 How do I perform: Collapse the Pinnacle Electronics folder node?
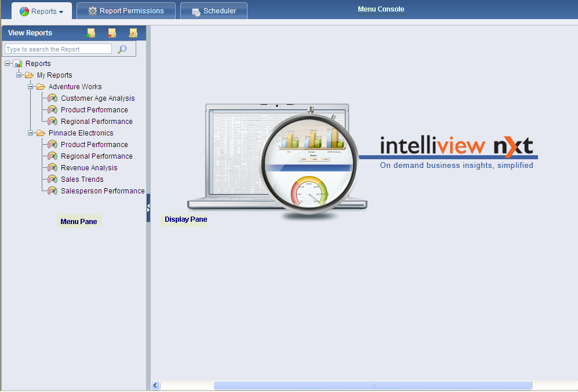(31, 133)
